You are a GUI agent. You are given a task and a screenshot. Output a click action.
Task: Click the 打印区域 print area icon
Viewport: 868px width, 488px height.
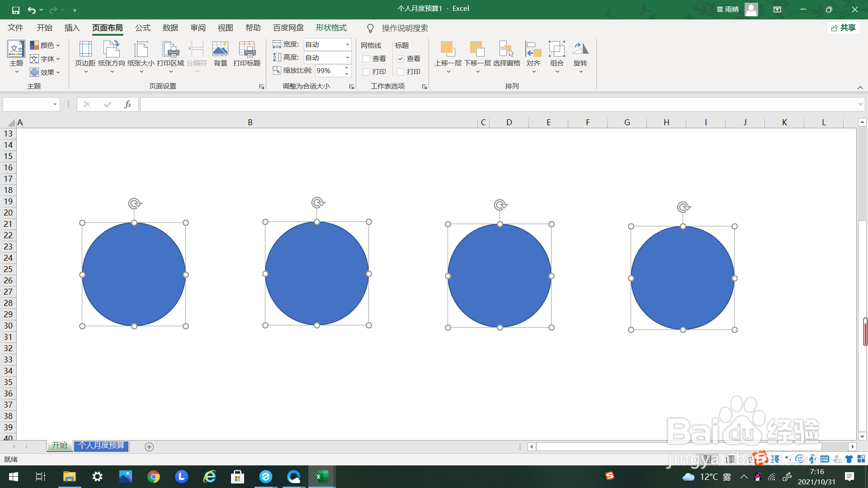pyautogui.click(x=170, y=49)
